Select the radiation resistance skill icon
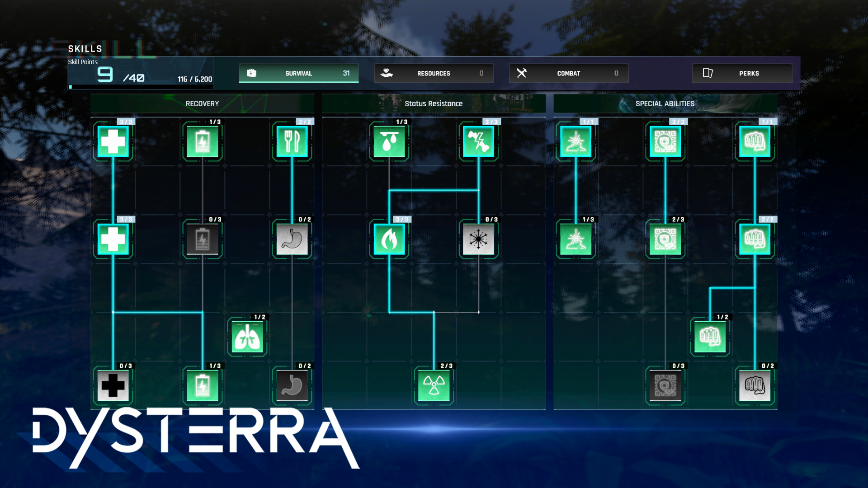The width and height of the screenshot is (868, 488). point(434,386)
